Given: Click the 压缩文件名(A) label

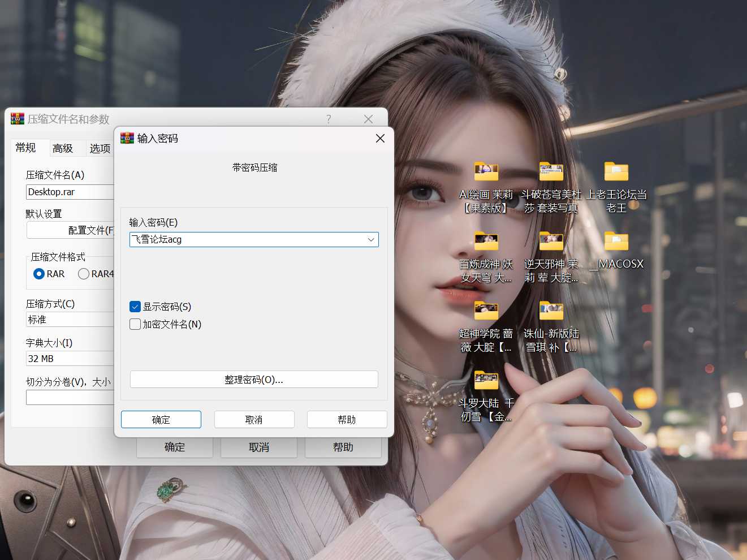Looking at the screenshot, I should pos(55,175).
